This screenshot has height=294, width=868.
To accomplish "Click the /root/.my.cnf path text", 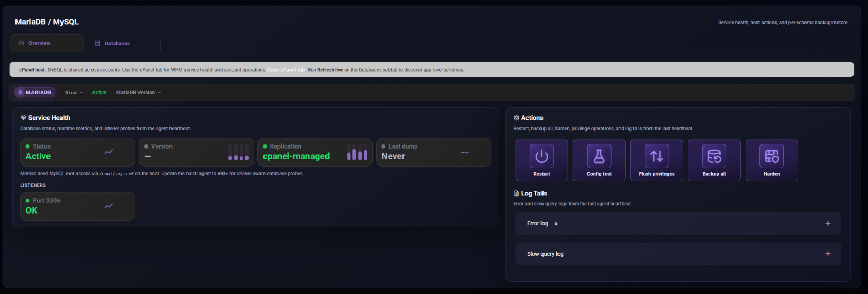I will pyautogui.click(x=116, y=174).
